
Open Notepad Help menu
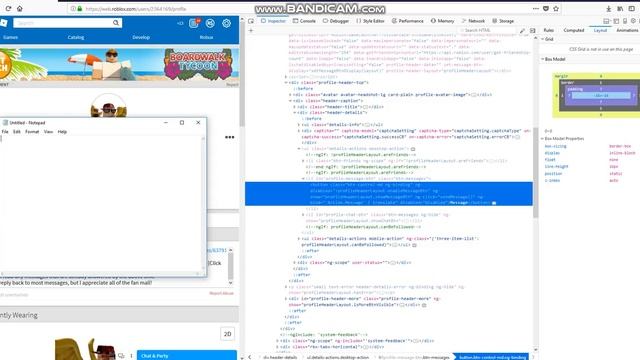coord(62,132)
